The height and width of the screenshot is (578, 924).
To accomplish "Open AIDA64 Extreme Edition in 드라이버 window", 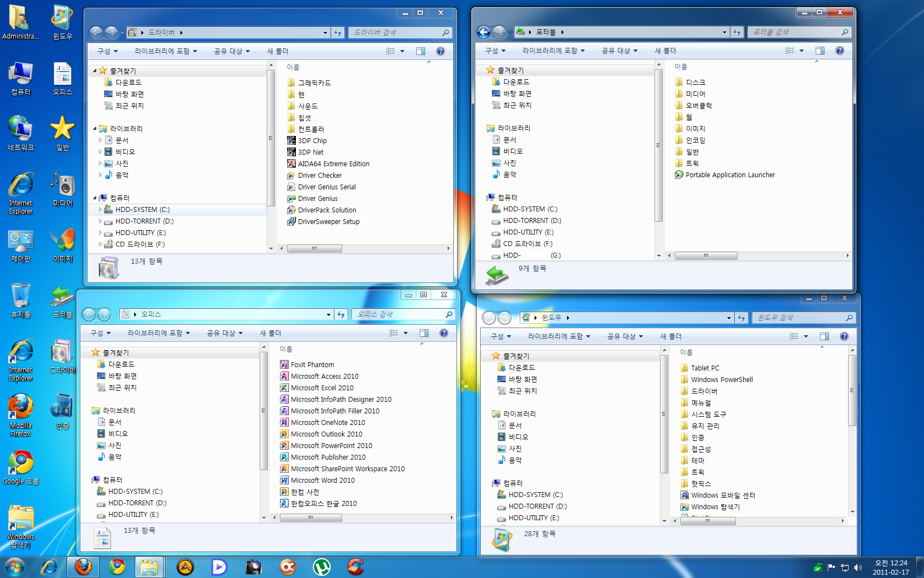I will (x=328, y=163).
